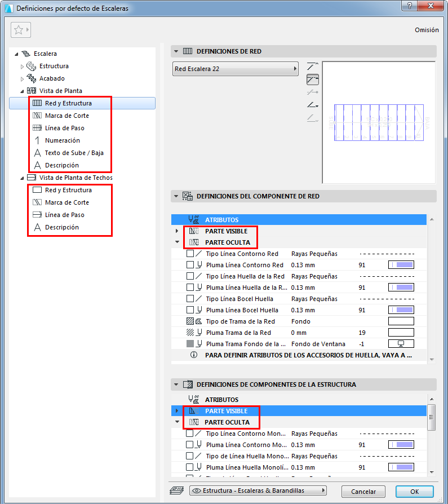448x504 pixels.
Task: Click the DEFINICIONES DE COMPONENTES DE LA ESTRUCTURA icon
Action: click(x=188, y=384)
